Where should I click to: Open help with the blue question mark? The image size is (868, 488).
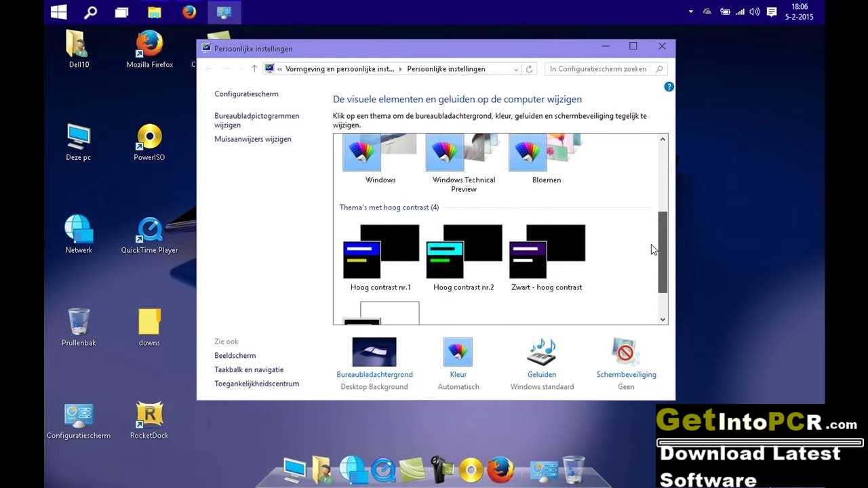point(669,87)
